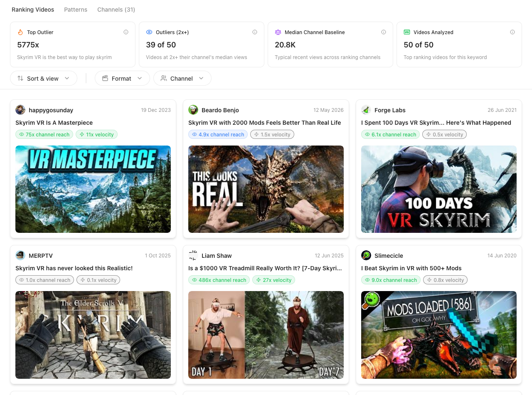532x395 pixels.
Task: Click the '20.8K' median baseline value
Action: [285, 45]
